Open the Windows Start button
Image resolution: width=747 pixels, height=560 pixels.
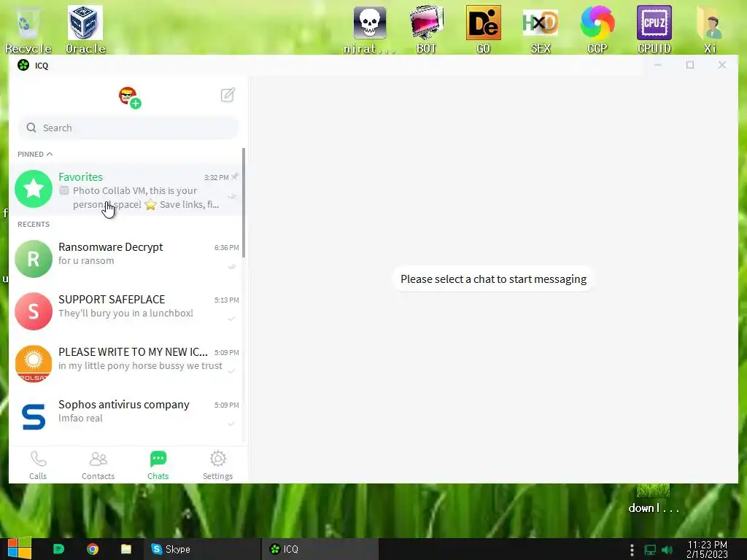coord(19,549)
